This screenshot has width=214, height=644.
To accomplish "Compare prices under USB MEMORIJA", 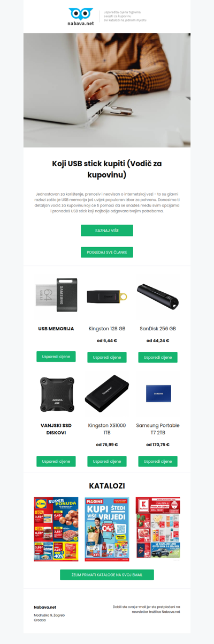I will tap(56, 357).
